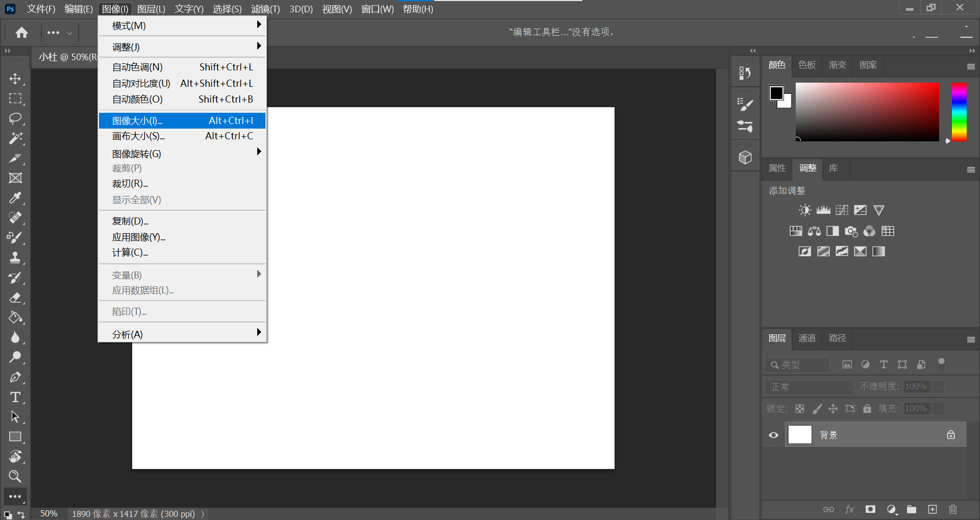Image resolution: width=980 pixels, height=520 pixels.
Task: Choose 计算(C) menu item
Action: (x=182, y=252)
